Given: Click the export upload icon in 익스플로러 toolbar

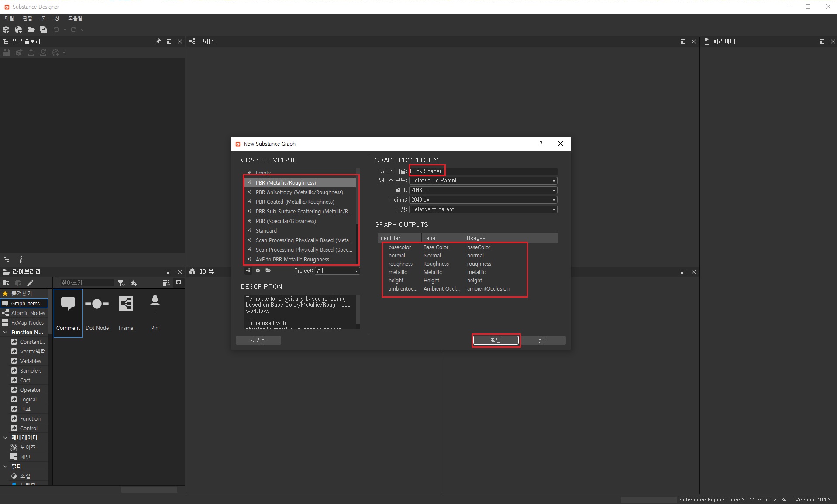Looking at the screenshot, I should [x=31, y=52].
